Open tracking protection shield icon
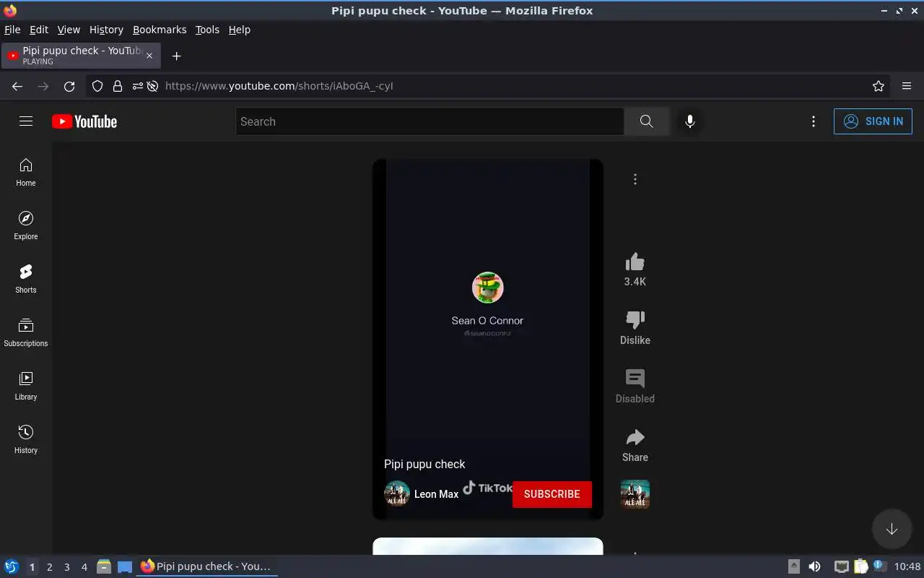 pyautogui.click(x=97, y=86)
